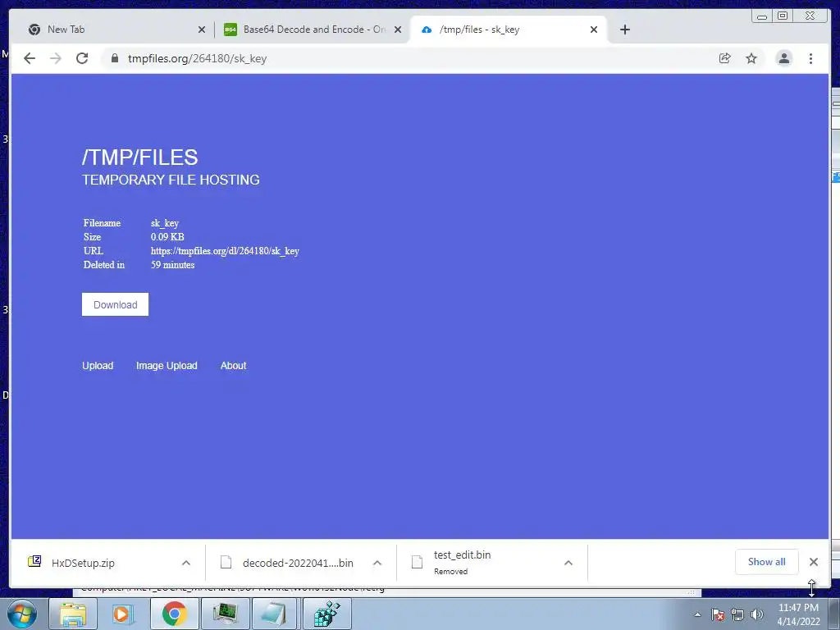Click the sk_key filename value
Image resolution: width=840 pixels, height=630 pixels.
(165, 223)
